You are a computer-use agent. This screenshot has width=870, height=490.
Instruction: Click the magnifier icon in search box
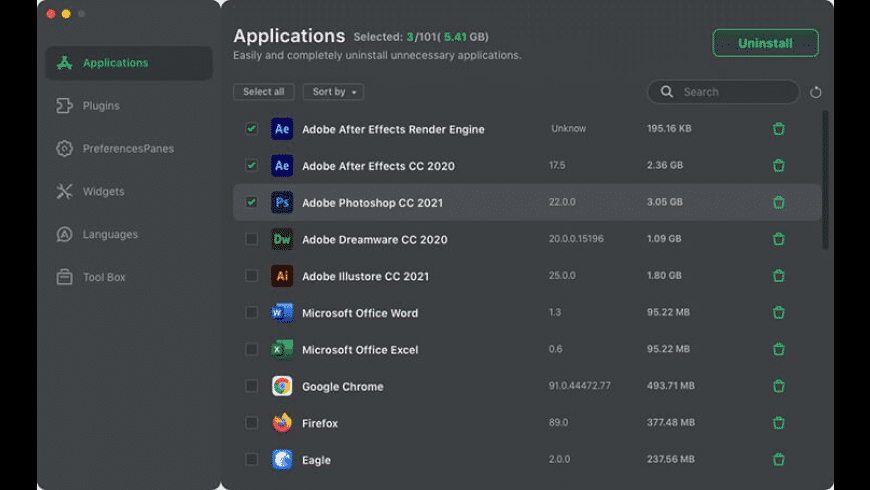[x=667, y=92]
